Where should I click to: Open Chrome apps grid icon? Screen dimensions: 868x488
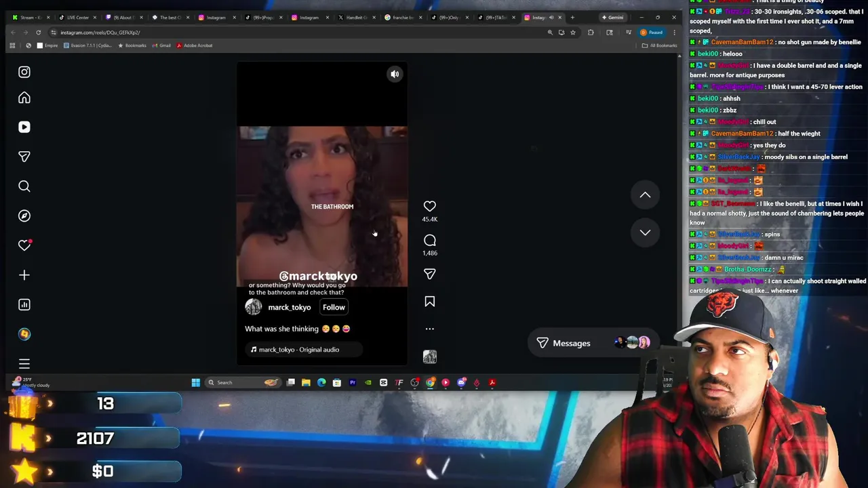(x=12, y=45)
